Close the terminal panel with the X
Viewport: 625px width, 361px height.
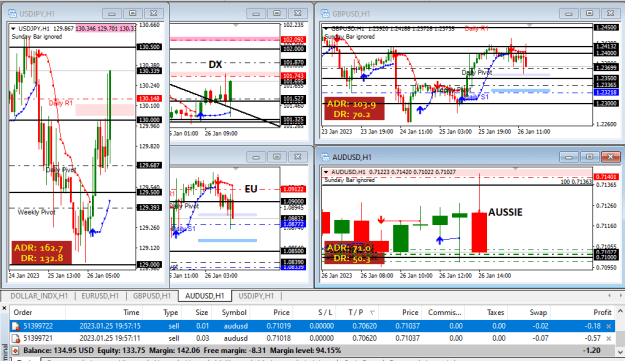(x=4, y=308)
